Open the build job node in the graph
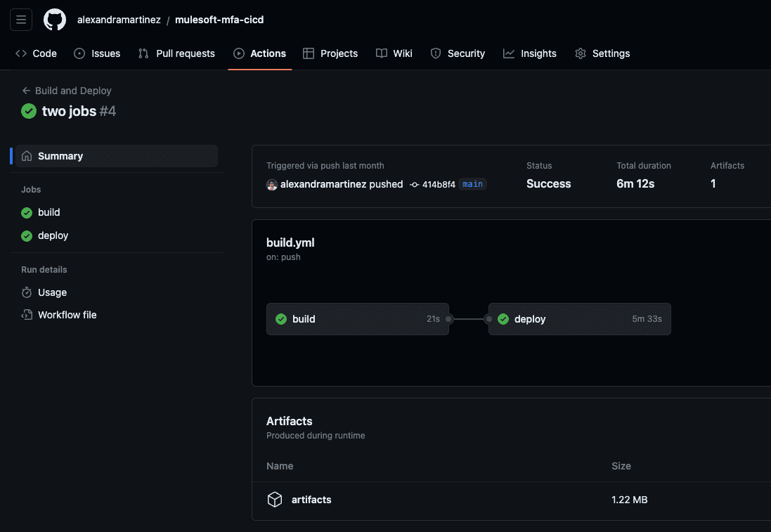This screenshot has width=771, height=532. (358, 319)
